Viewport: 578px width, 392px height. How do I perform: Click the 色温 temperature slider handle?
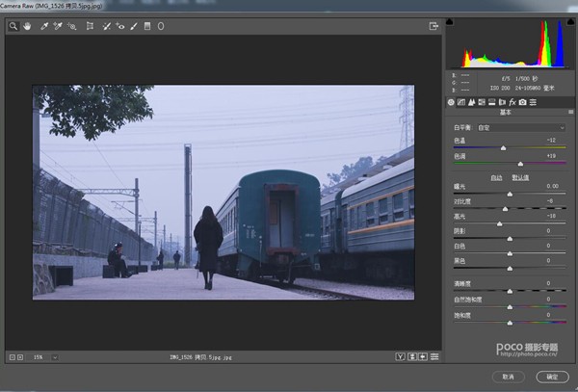tap(503, 148)
